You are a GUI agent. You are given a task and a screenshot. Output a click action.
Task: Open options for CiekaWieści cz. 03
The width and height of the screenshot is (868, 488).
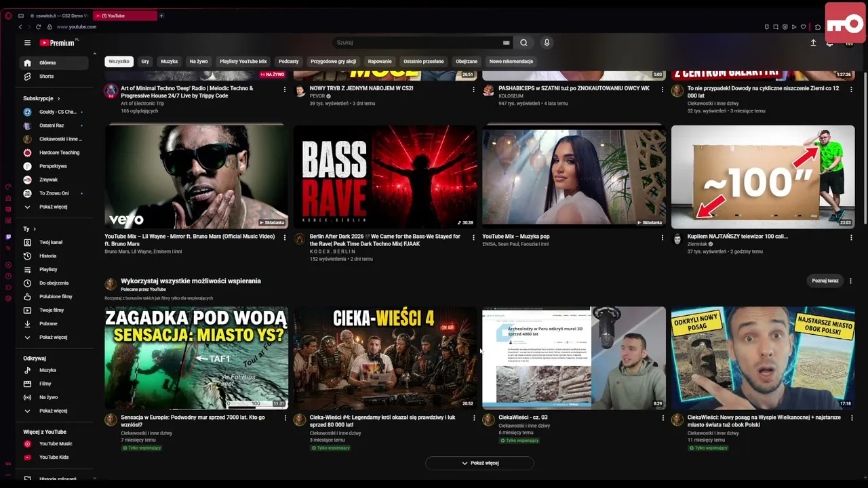coord(663,418)
